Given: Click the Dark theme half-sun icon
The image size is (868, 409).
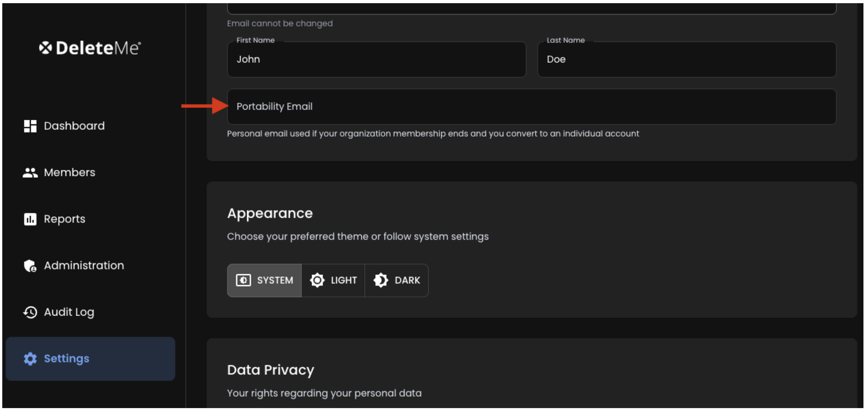Looking at the screenshot, I should (381, 280).
